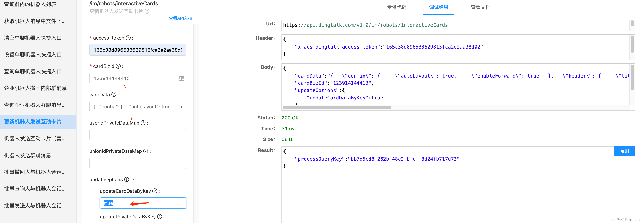
Task: Click the access_token input field
Action: (138, 50)
